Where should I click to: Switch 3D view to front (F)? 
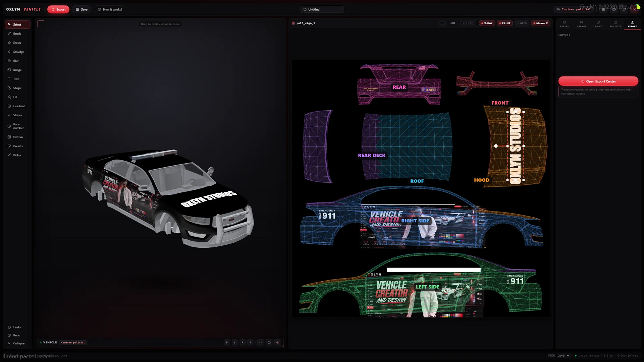click(x=227, y=342)
